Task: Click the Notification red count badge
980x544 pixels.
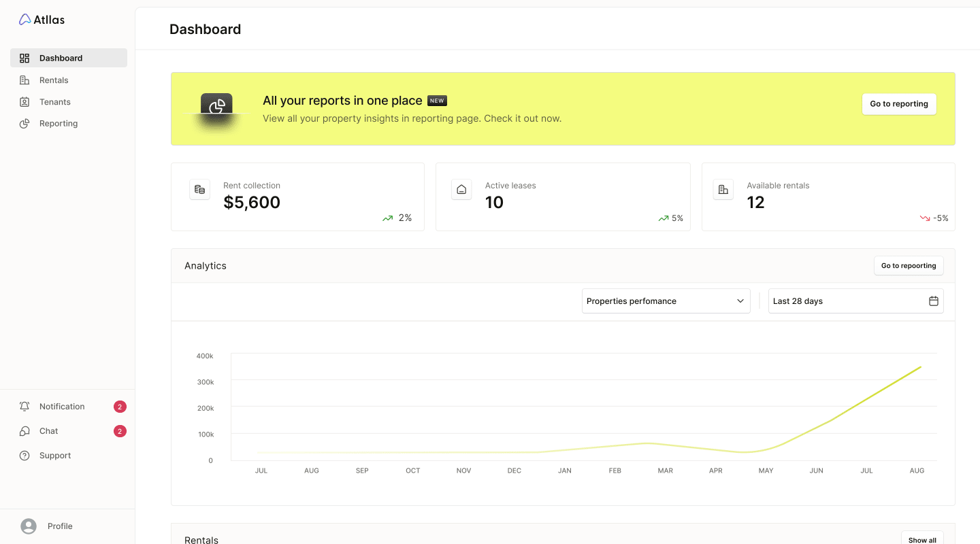Action: 120,407
